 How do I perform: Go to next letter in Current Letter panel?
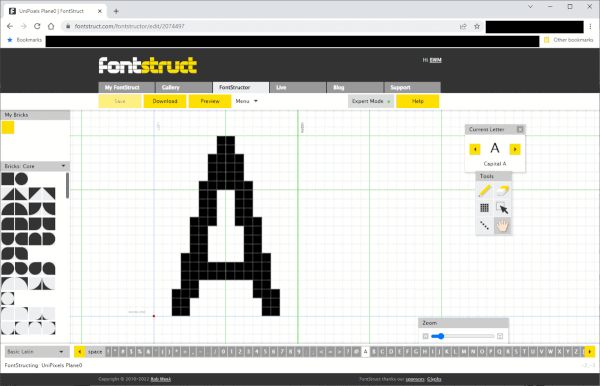click(515, 149)
